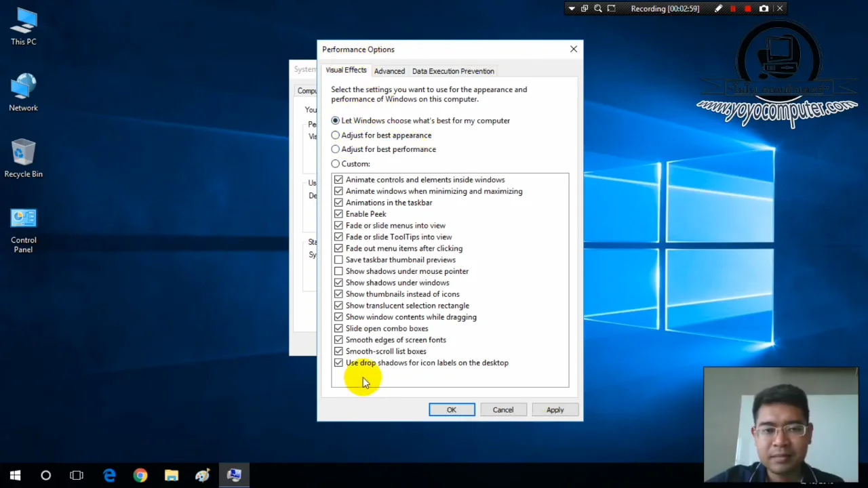Select Adjust for best performance
The width and height of the screenshot is (868, 488).
(335, 149)
